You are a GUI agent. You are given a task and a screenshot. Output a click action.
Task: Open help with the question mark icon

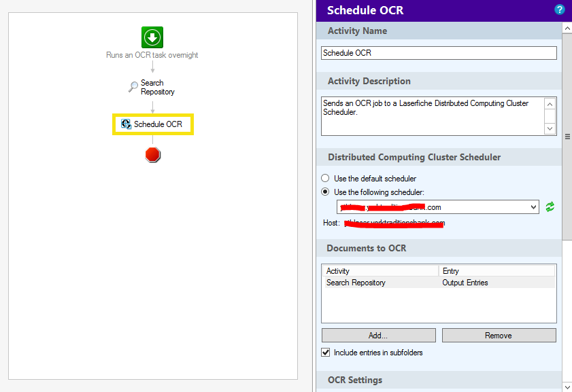[560, 10]
